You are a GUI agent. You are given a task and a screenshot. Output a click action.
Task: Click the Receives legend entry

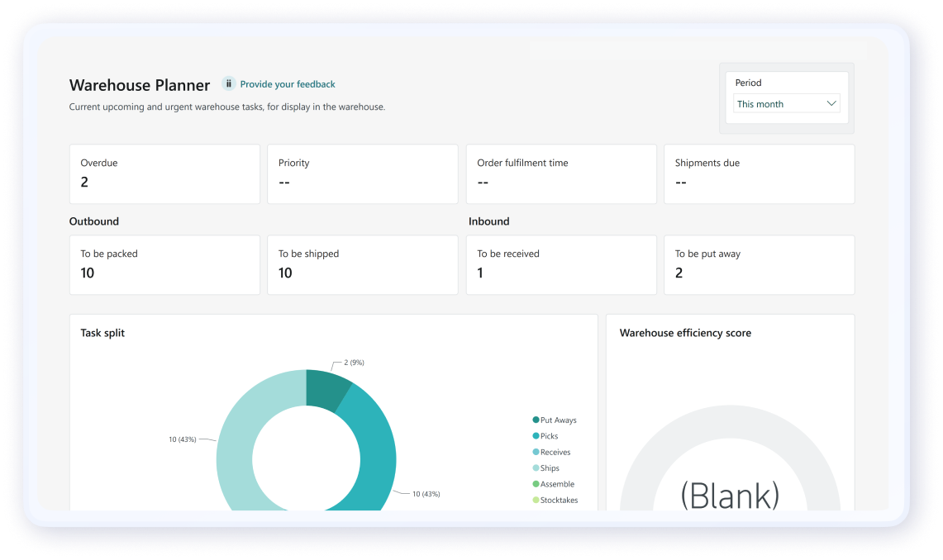555,453
